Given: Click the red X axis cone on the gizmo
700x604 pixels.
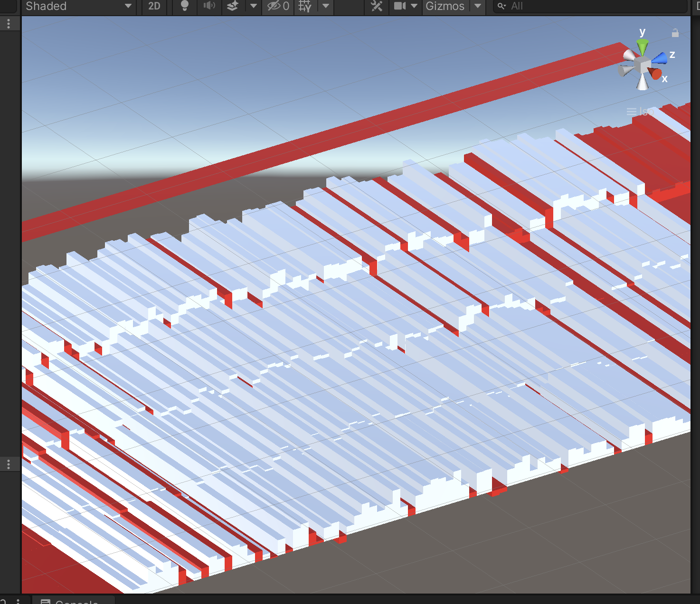Looking at the screenshot, I should pyautogui.click(x=656, y=74).
